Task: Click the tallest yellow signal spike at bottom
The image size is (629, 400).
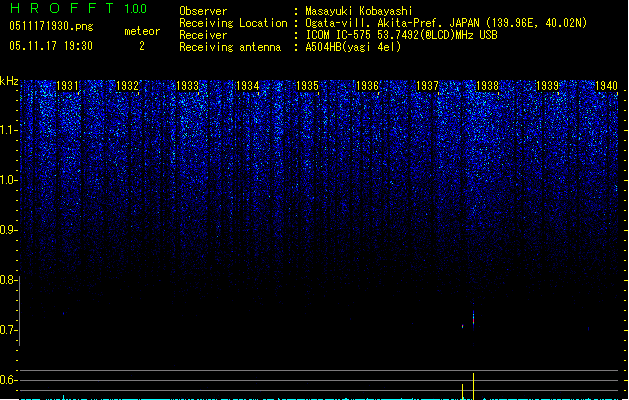Action: point(473,386)
